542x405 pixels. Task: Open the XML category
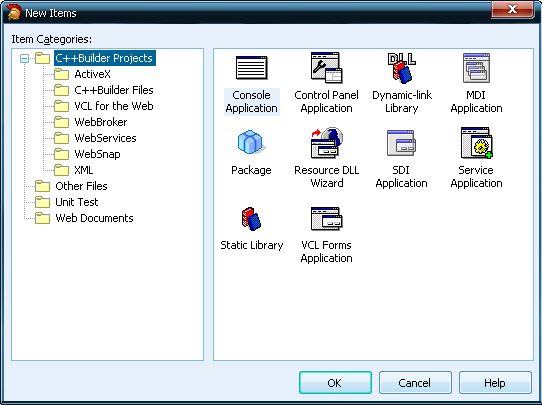coord(84,170)
